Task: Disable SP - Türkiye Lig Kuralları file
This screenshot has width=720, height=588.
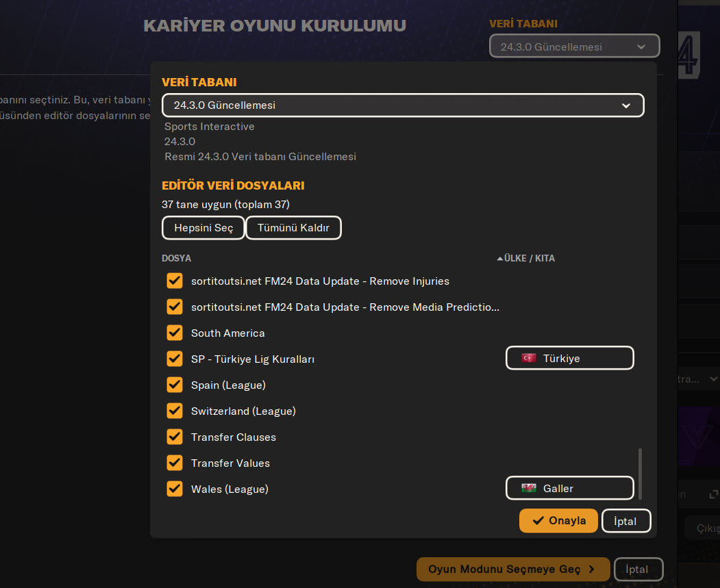Action: [x=175, y=359]
